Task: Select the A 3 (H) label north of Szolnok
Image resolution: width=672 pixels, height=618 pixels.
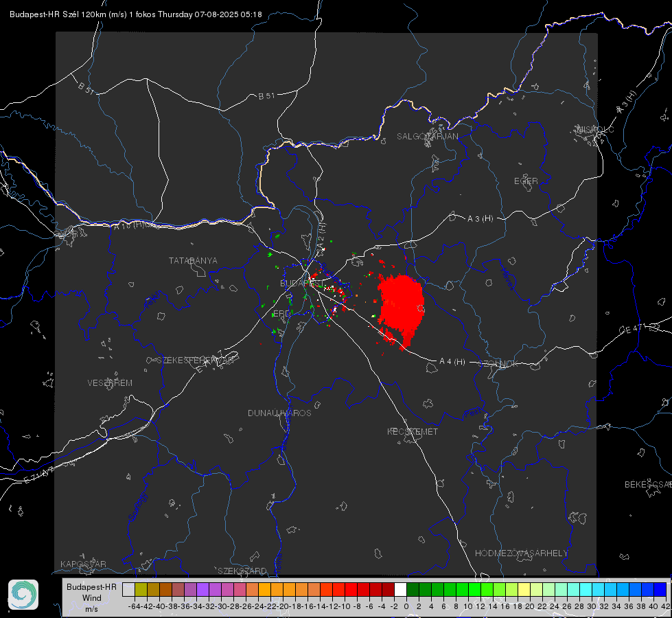Action: [480, 219]
